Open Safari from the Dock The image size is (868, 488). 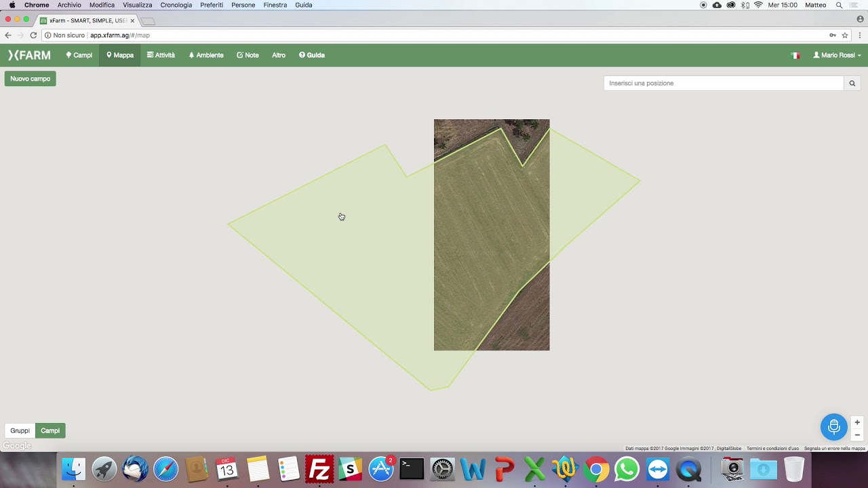coord(165,469)
